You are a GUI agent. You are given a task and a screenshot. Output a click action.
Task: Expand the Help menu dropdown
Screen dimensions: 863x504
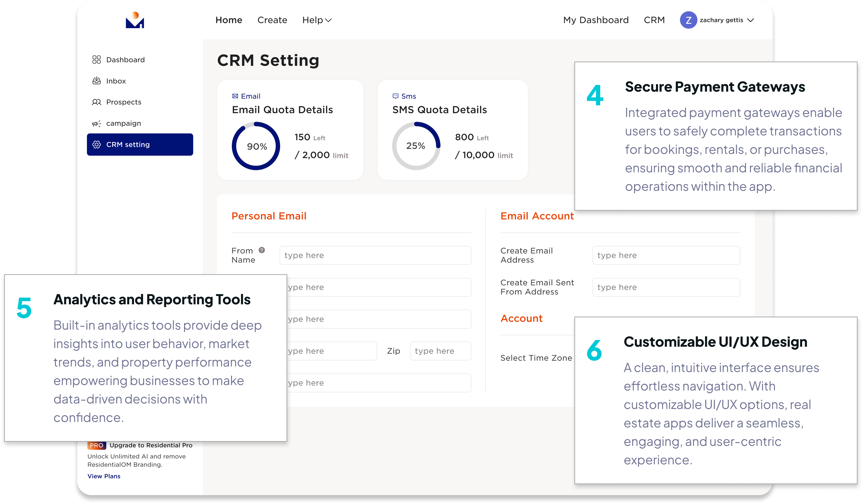[317, 20]
